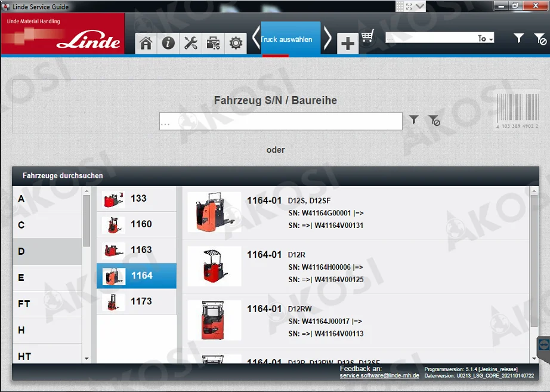
Task: Select the wrench tools icon
Action: click(x=190, y=43)
